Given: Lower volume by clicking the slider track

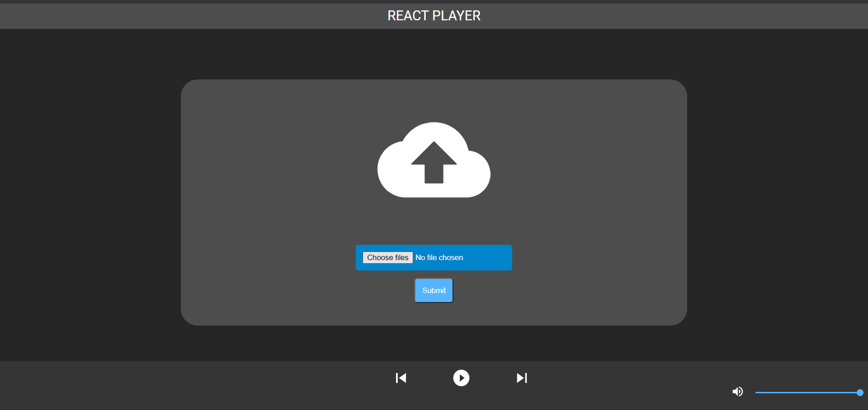Looking at the screenshot, I should [x=791, y=393].
